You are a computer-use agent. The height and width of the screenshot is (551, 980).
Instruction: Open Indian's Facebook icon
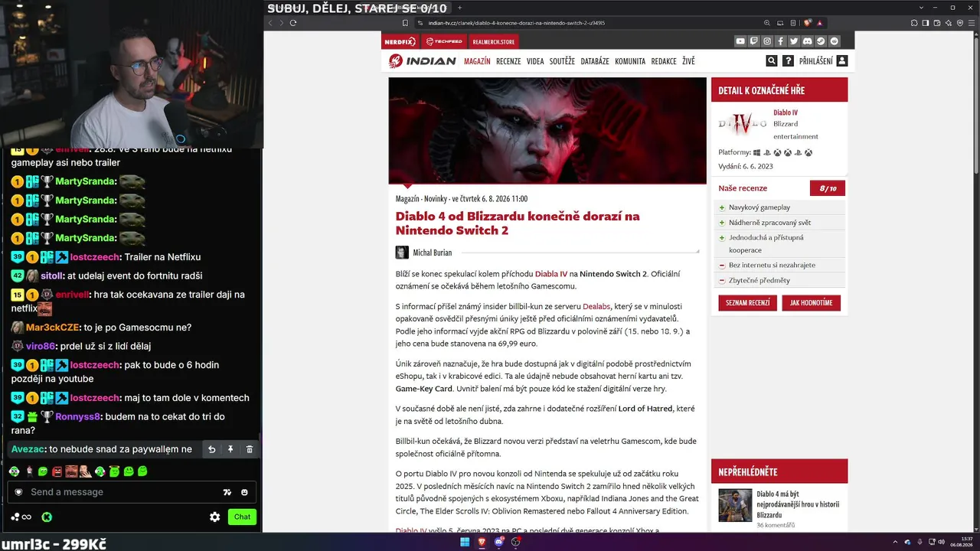(780, 41)
